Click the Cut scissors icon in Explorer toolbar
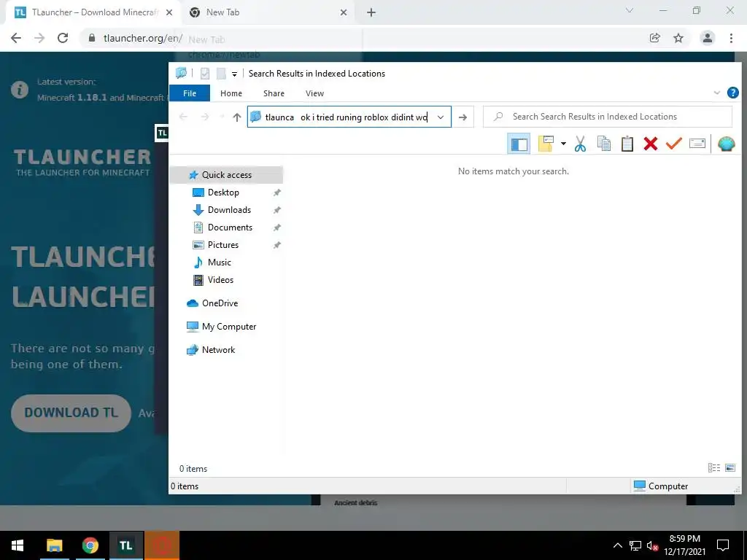Image resolution: width=747 pixels, height=560 pixels. click(x=580, y=144)
